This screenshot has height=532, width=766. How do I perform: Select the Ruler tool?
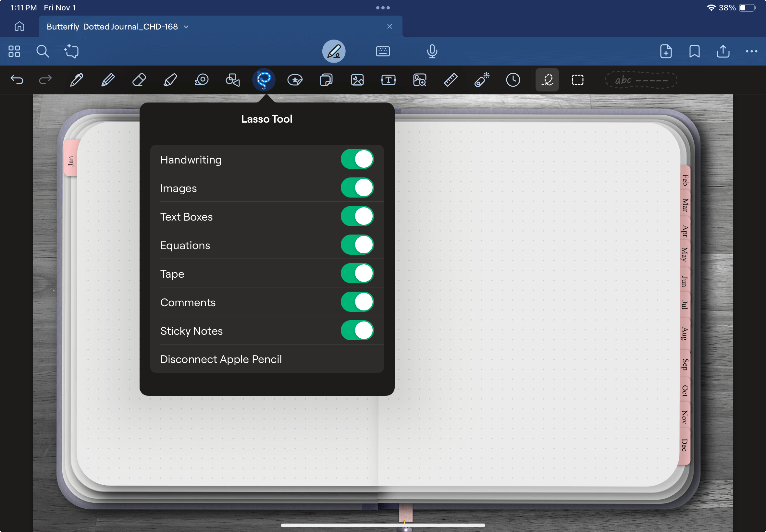[x=451, y=80]
